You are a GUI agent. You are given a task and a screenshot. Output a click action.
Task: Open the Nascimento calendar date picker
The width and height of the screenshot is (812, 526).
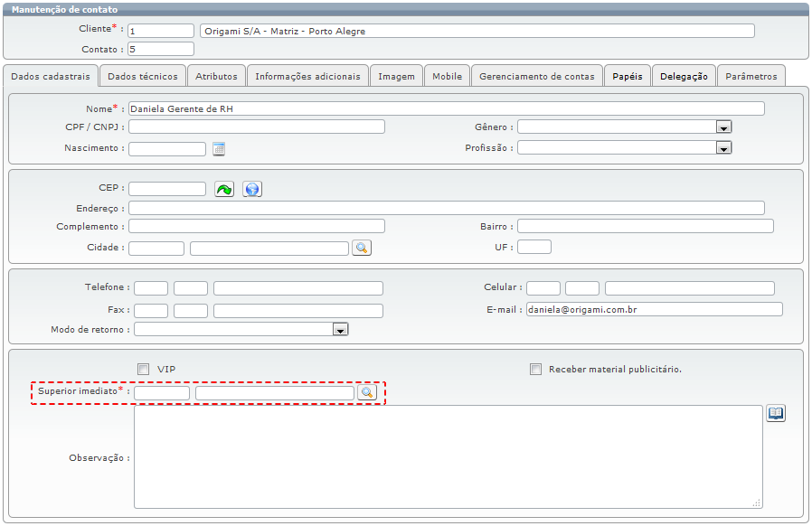218,149
